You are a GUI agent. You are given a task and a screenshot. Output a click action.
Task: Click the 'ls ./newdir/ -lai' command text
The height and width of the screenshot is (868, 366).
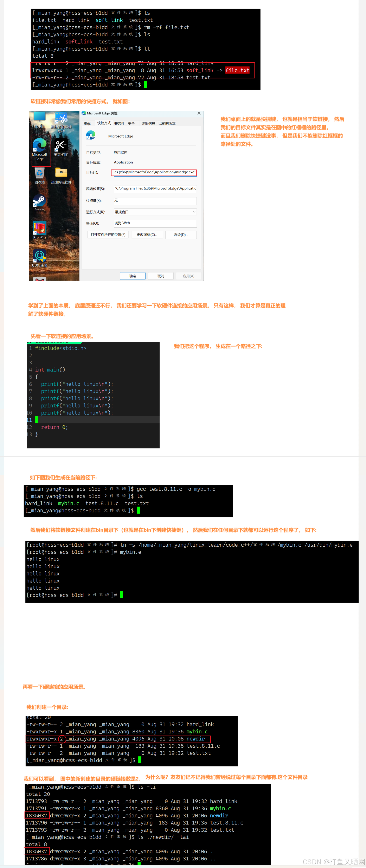[x=163, y=837]
